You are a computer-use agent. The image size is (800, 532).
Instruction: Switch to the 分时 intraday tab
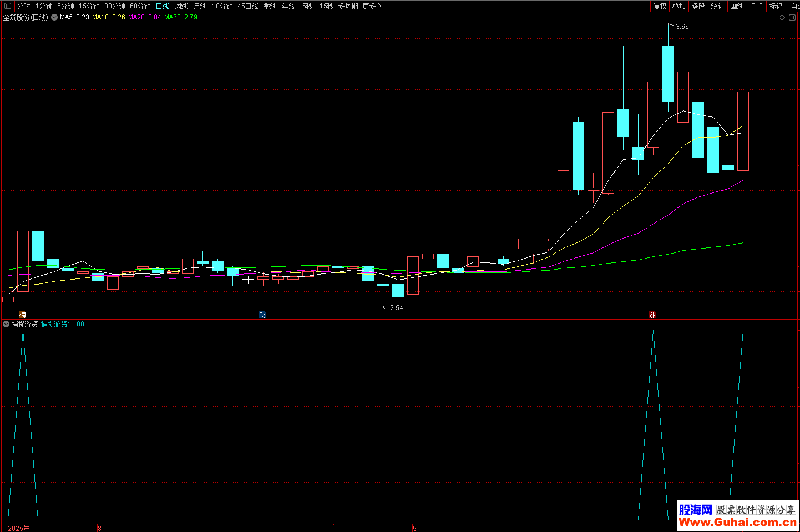point(24,6)
